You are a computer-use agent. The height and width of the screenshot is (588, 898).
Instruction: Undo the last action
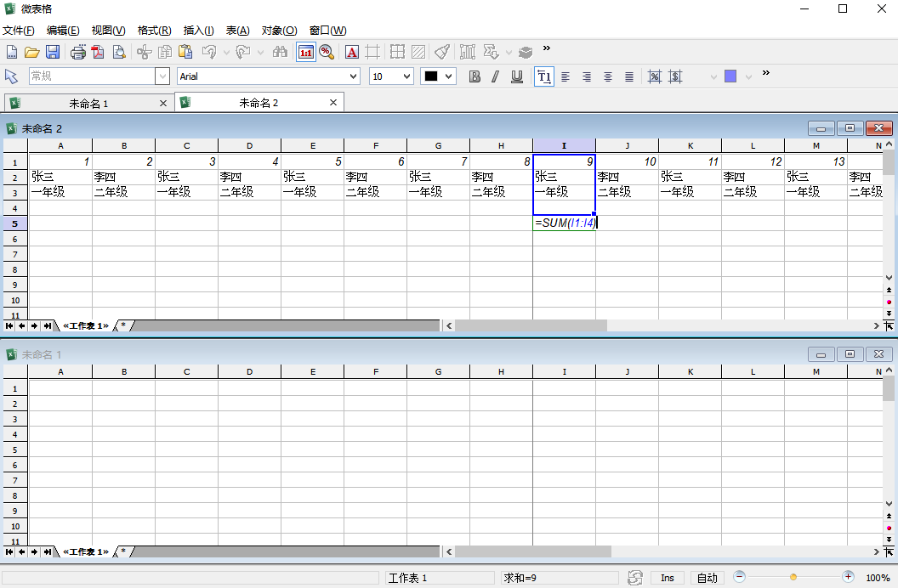coord(209,52)
